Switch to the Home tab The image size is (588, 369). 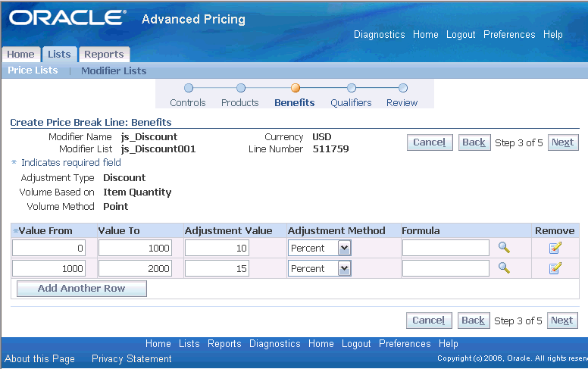tap(20, 55)
